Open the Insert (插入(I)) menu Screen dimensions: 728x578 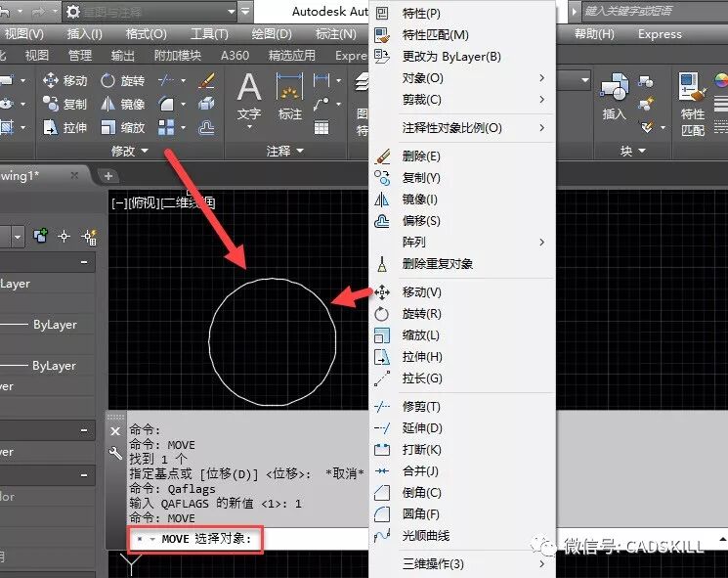(84, 34)
